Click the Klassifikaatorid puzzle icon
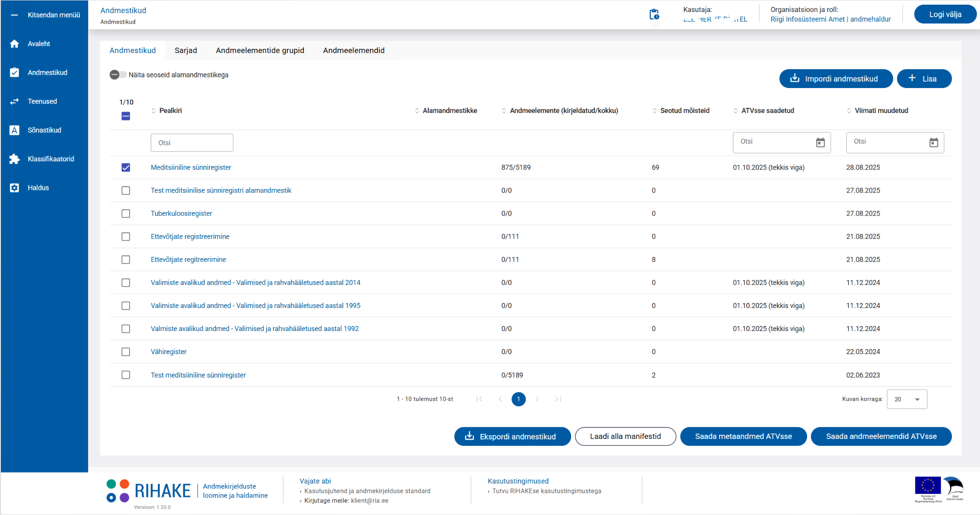 click(x=15, y=159)
